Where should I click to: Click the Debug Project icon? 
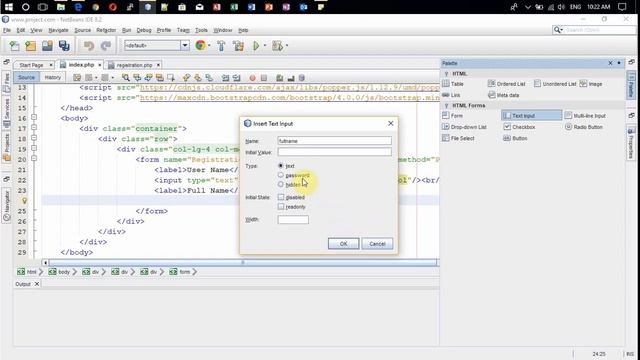[278, 46]
